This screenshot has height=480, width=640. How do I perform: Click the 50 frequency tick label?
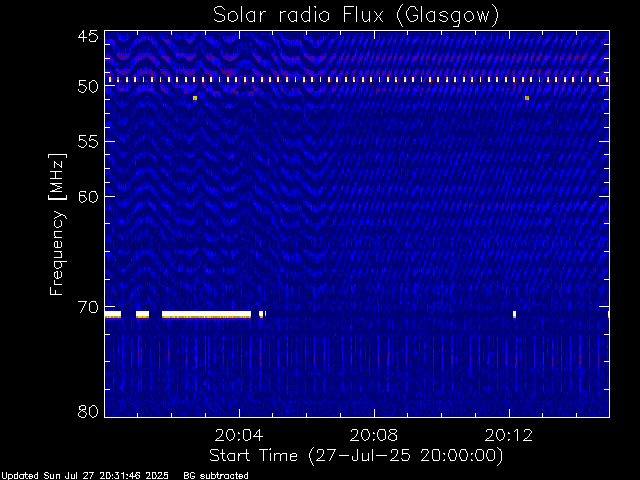pyautogui.click(x=88, y=87)
